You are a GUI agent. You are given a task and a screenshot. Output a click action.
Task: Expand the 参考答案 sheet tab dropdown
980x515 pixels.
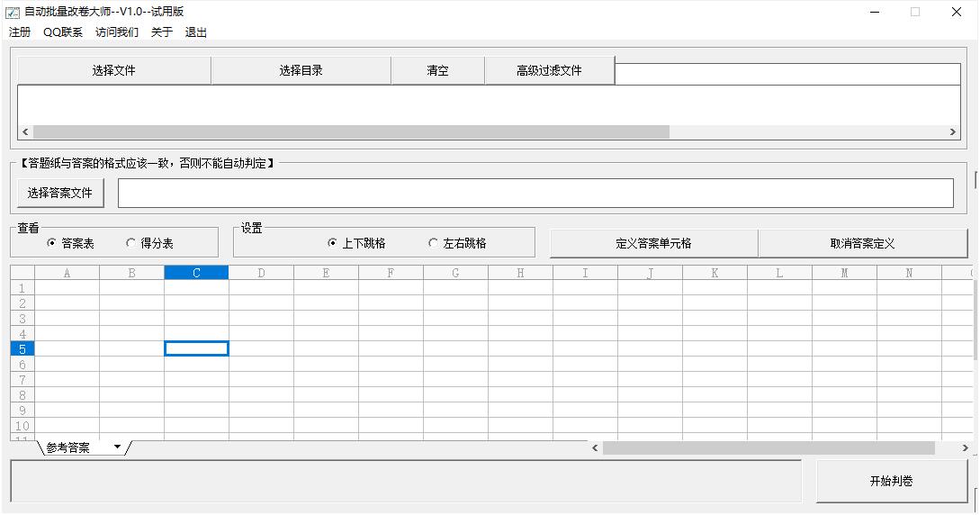[x=117, y=447]
